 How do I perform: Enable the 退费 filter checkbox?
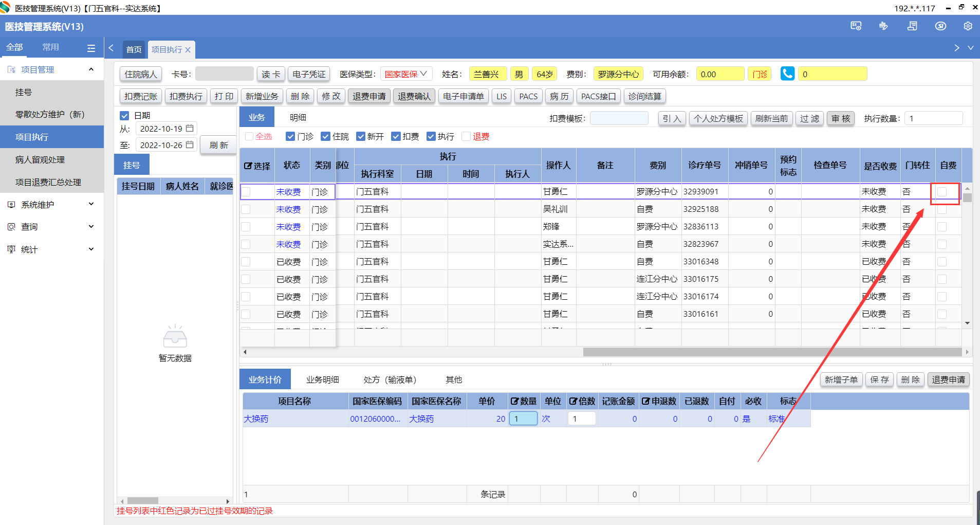tap(466, 136)
